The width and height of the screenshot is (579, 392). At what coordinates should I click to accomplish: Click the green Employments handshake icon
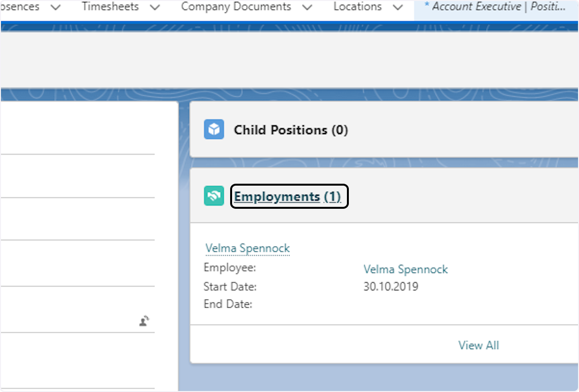[x=214, y=196]
